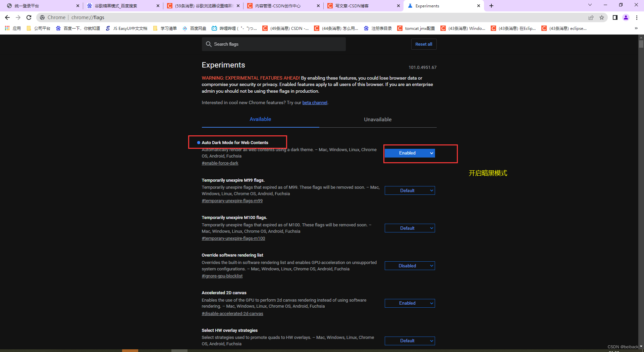Image resolution: width=644 pixels, height=352 pixels.
Task: Open the (43条消息) Windo... bookmark
Action: 463,28
